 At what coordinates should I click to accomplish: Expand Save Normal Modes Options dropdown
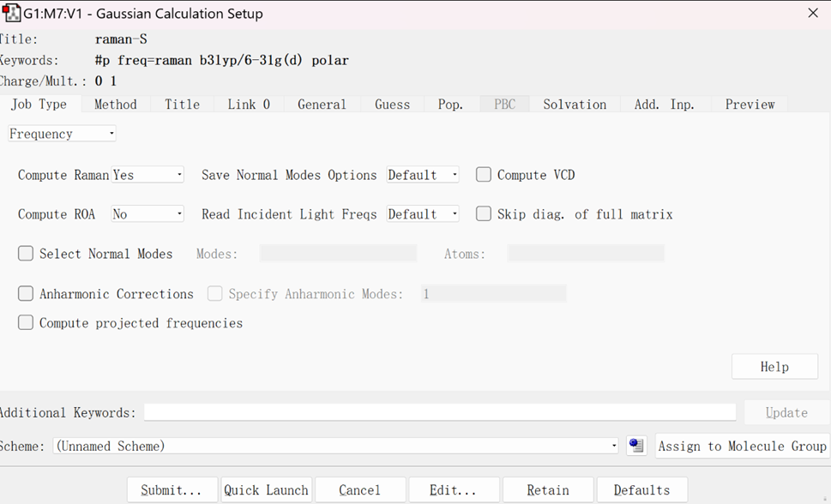pos(423,175)
